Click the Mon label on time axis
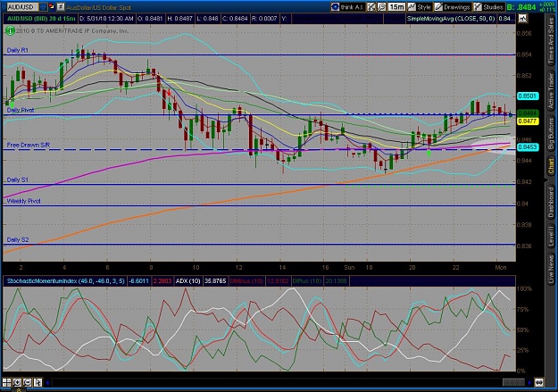 coord(501,267)
